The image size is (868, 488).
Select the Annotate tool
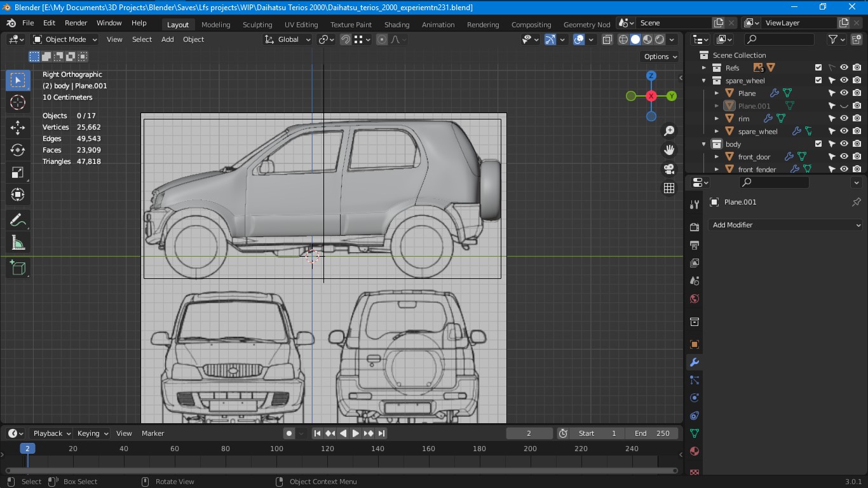click(x=18, y=220)
